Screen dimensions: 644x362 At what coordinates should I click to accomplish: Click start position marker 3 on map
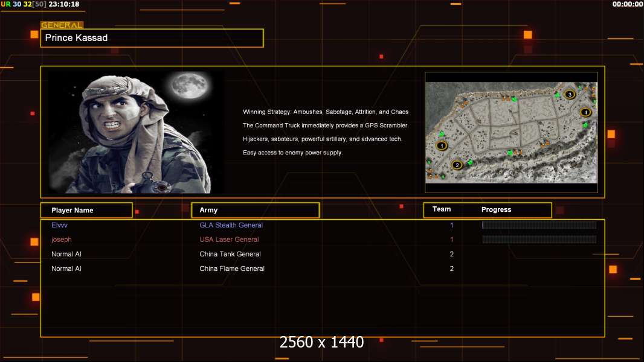click(x=570, y=94)
